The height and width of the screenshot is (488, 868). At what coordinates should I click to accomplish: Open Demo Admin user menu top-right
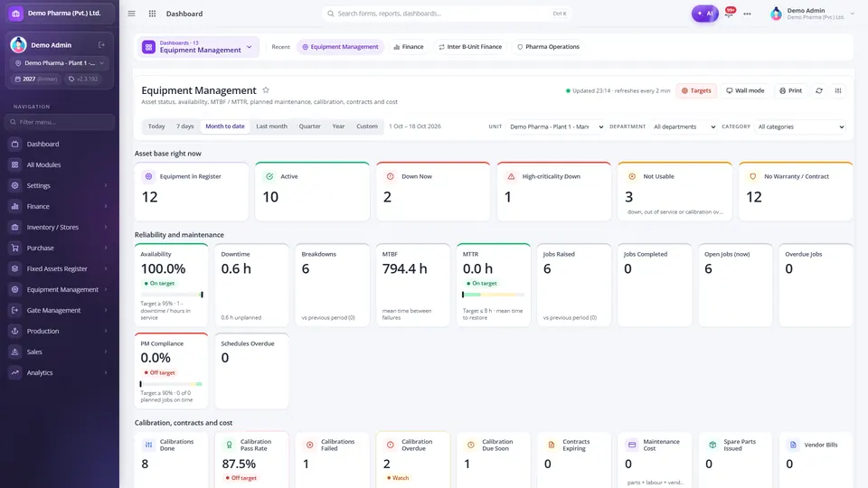[812, 14]
